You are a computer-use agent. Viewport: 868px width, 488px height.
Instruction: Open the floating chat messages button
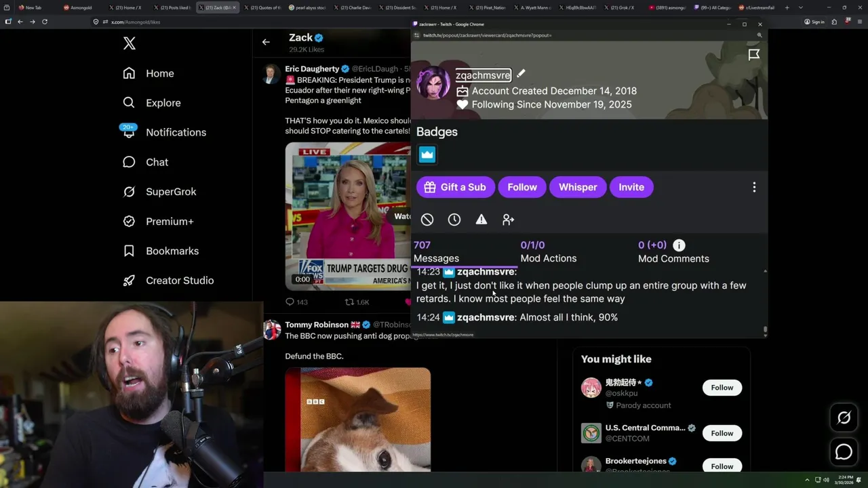click(844, 451)
